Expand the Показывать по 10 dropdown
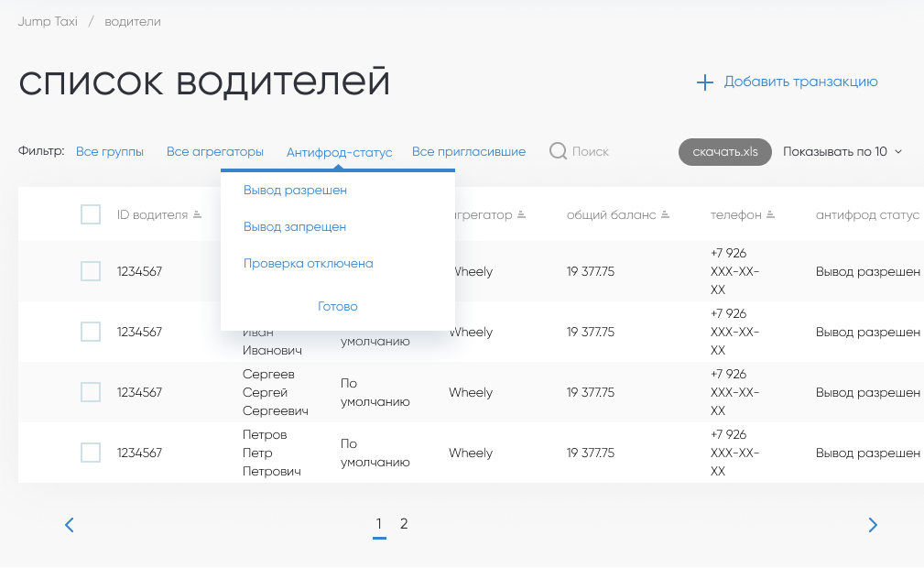The image size is (924, 568). click(842, 151)
